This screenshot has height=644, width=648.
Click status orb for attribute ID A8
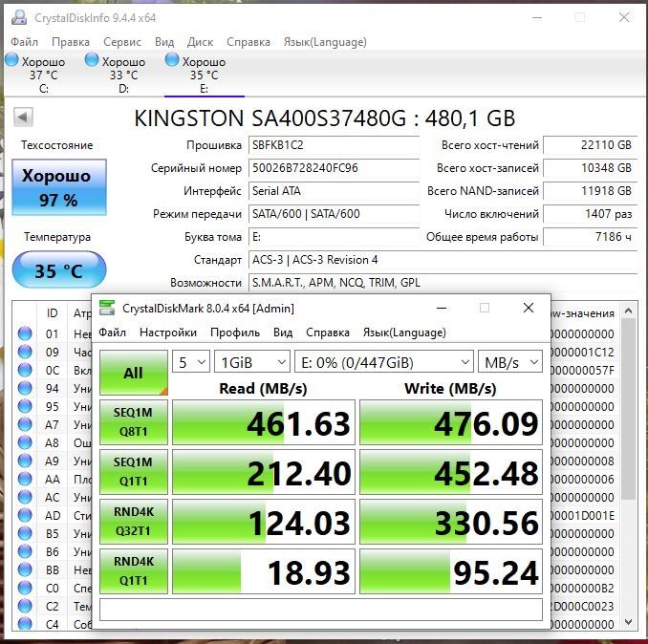point(25,442)
